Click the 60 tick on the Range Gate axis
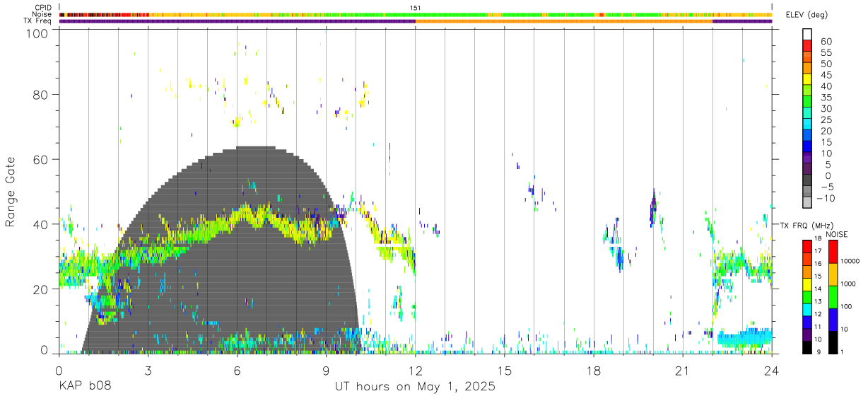The image size is (868, 401). pos(41,159)
